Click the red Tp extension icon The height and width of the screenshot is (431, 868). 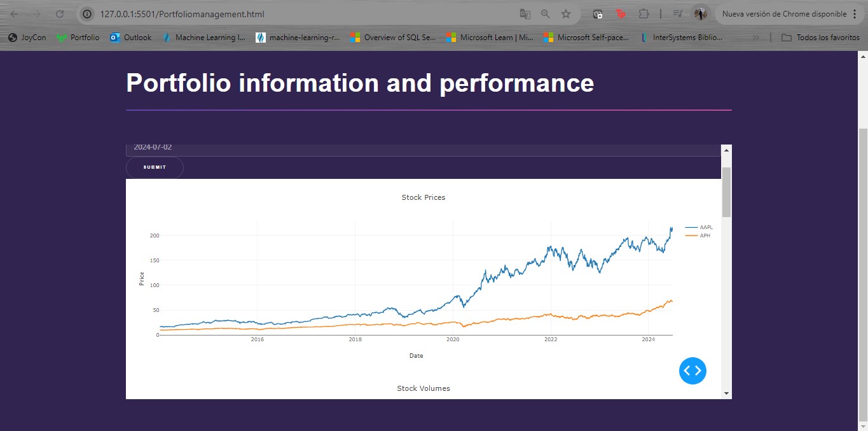coord(620,14)
